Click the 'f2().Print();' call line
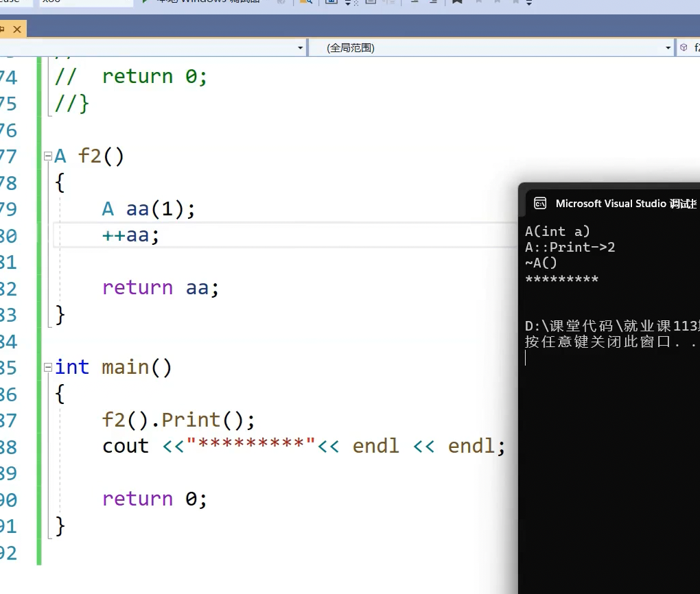The image size is (700, 594). [178, 420]
